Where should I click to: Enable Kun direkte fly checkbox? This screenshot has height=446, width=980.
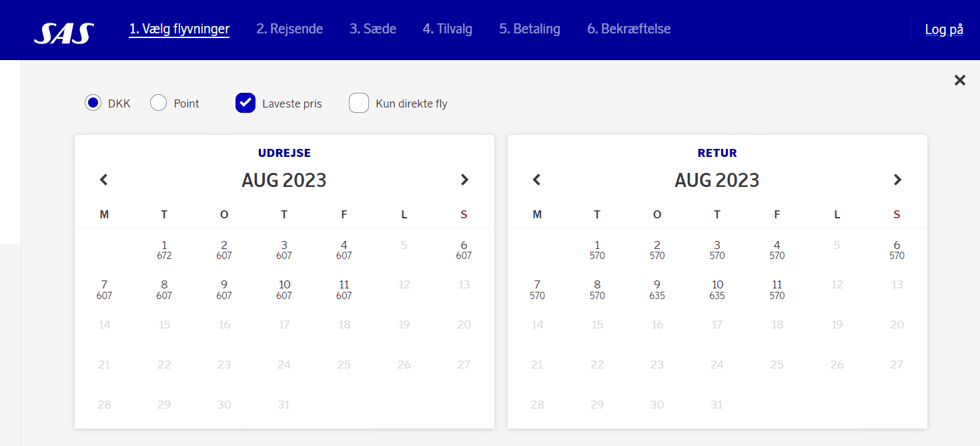pyautogui.click(x=359, y=103)
